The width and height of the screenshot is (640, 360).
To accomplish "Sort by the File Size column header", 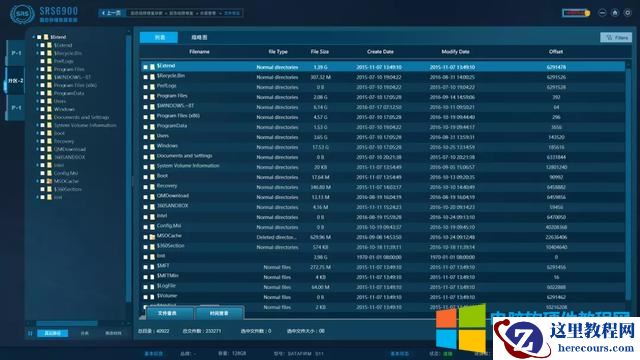I will tap(320, 52).
